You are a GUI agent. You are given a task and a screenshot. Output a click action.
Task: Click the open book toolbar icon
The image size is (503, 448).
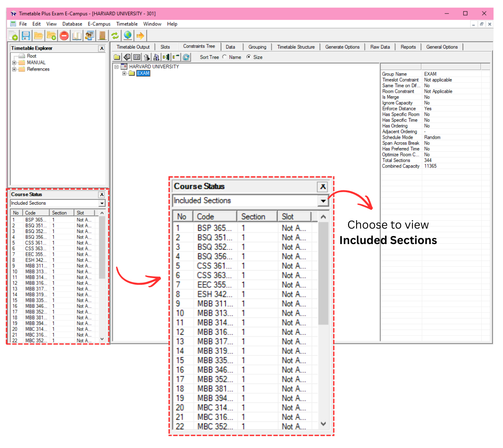click(77, 36)
